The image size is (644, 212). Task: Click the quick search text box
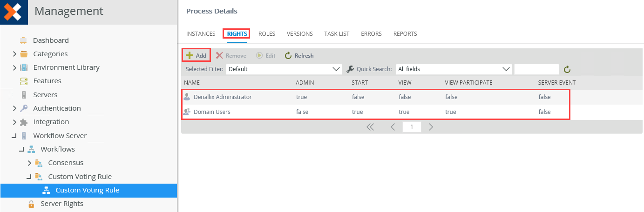[536, 69]
